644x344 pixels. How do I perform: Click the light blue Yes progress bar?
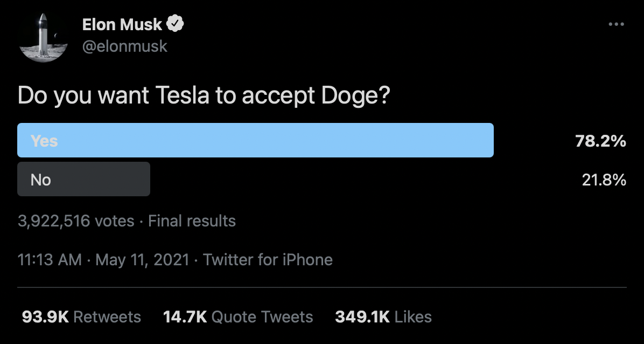[255, 140]
